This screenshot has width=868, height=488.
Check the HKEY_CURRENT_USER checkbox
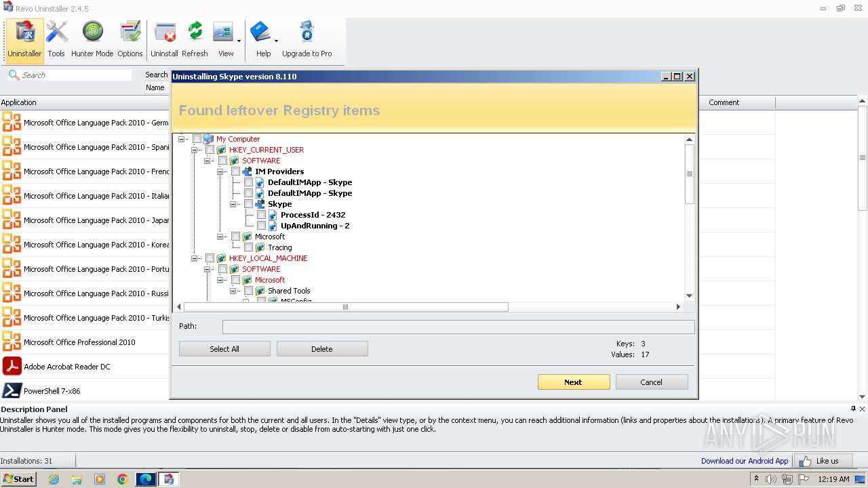pos(210,150)
